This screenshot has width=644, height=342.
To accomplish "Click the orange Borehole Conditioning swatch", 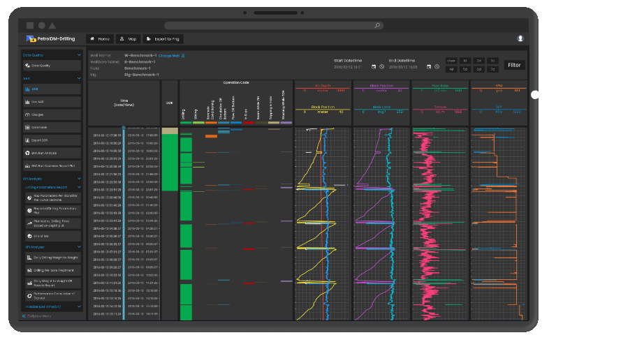I will [x=211, y=122].
